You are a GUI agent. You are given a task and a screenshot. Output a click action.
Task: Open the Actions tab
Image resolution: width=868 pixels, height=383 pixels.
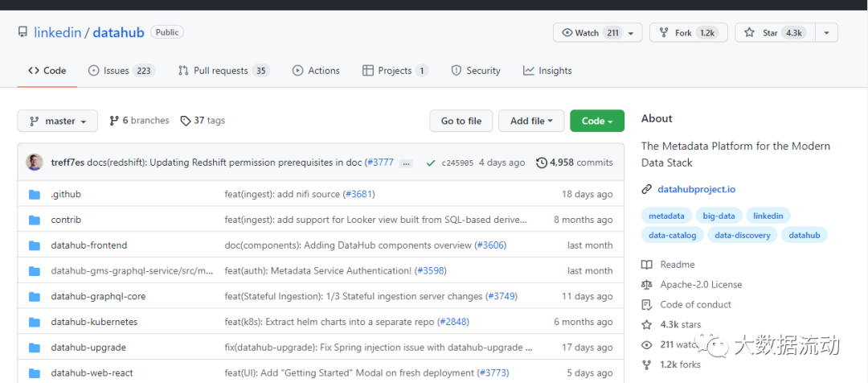pos(316,70)
